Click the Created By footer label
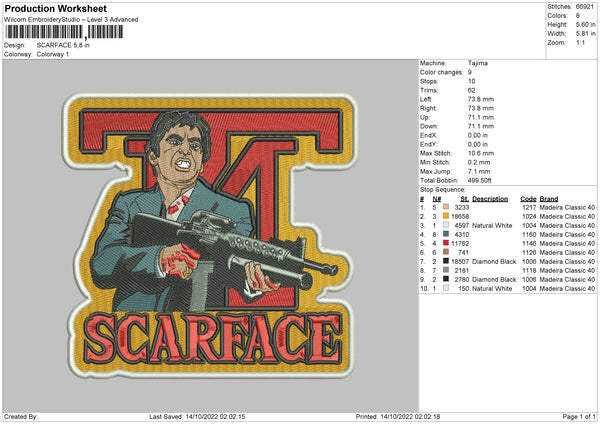The height and width of the screenshot is (424, 600). (21, 416)
